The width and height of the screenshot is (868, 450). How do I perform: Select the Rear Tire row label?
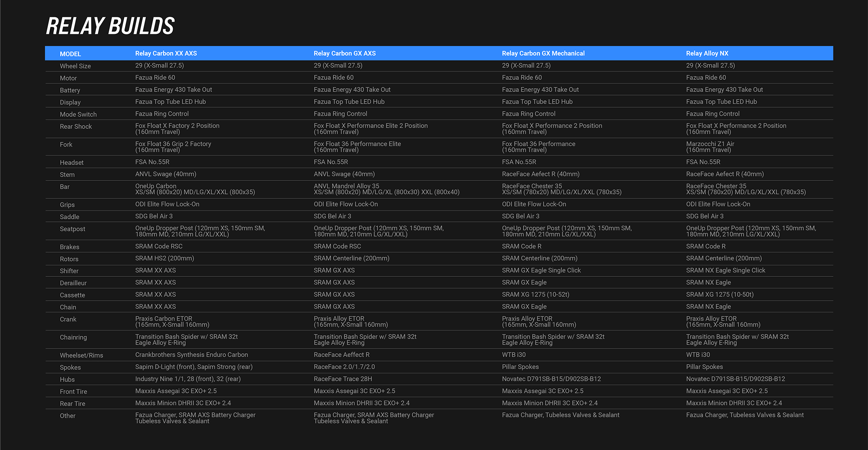[x=72, y=404]
